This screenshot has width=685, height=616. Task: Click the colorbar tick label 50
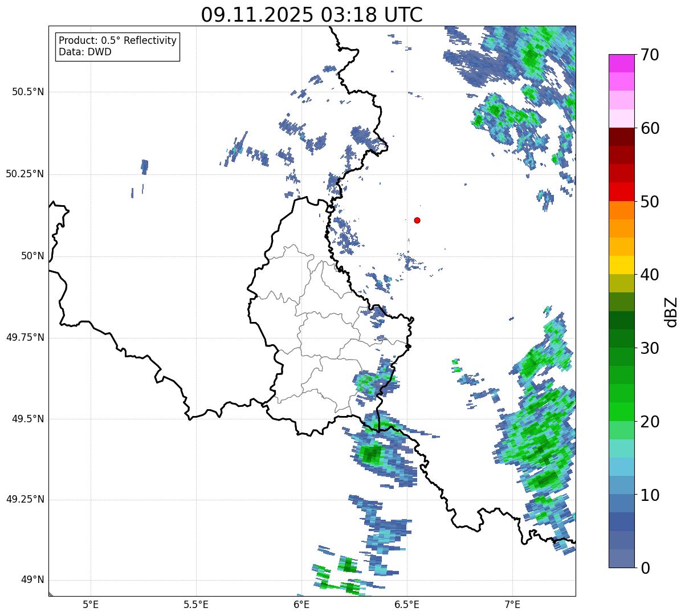(x=650, y=202)
